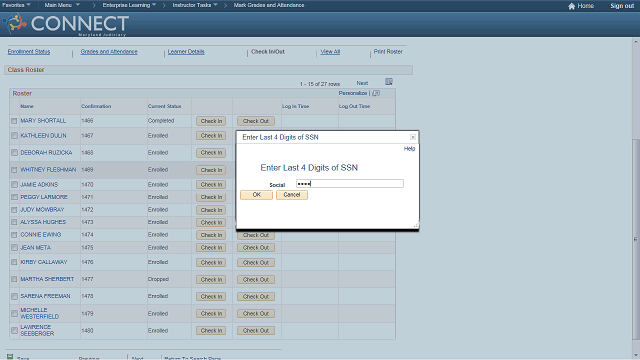640x360 pixels.
Task: Expand the Main Menu dropdown
Action: coord(62,5)
